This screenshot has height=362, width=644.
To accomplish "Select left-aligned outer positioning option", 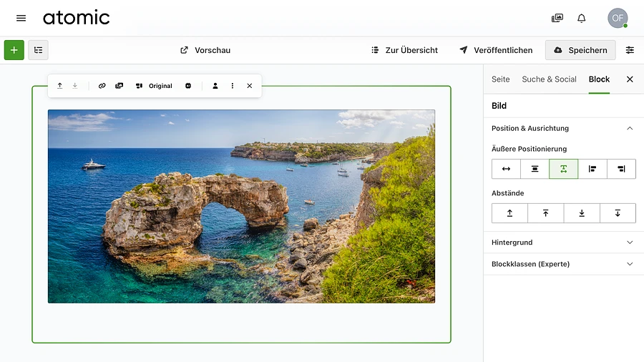I will (x=592, y=169).
